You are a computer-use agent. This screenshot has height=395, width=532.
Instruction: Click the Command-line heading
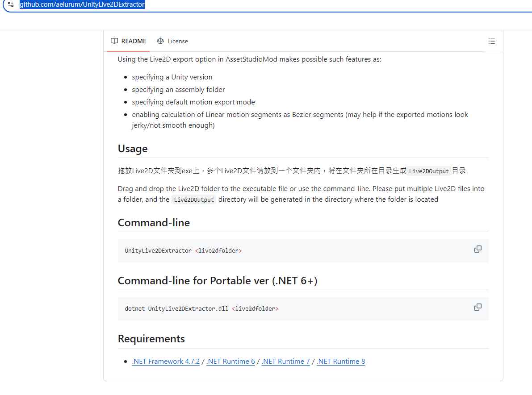pos(154,223)
